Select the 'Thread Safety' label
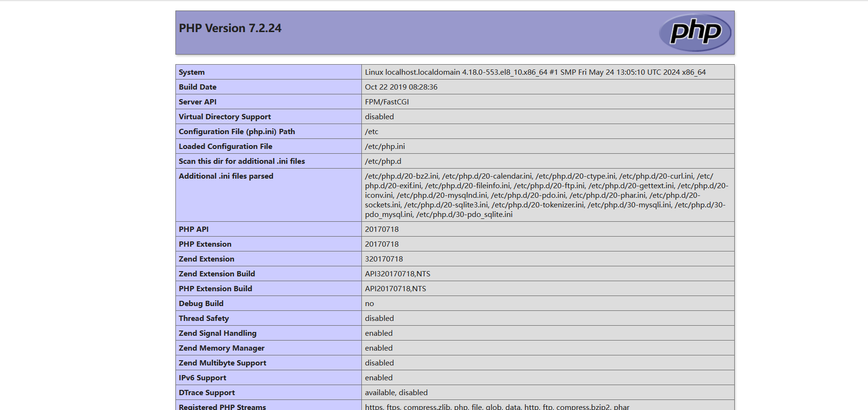This screenshot has height=410, width=868. pyautogui.click(x=204, y=319)
